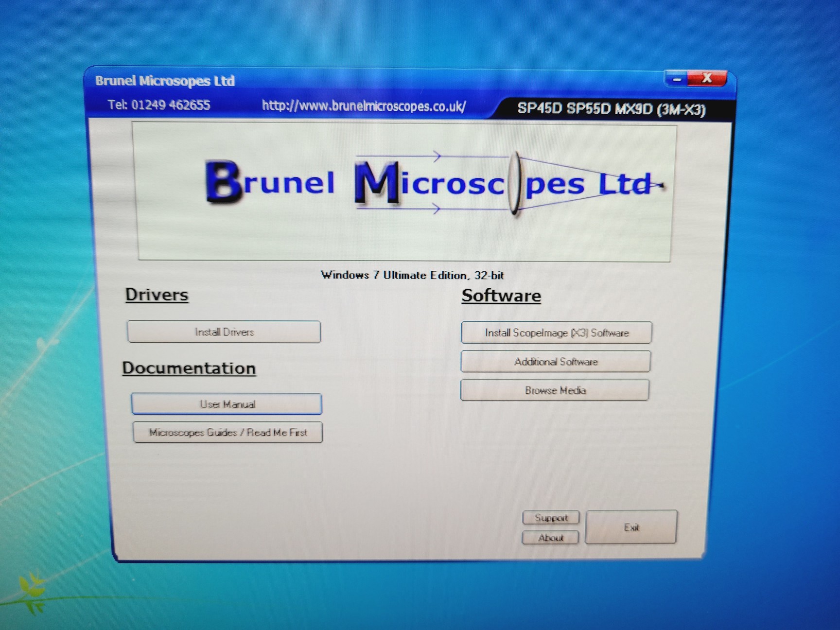Visit the brunelmicroscopes.co.uk website link
Screen dimensions: 840x630
(364, 106)
